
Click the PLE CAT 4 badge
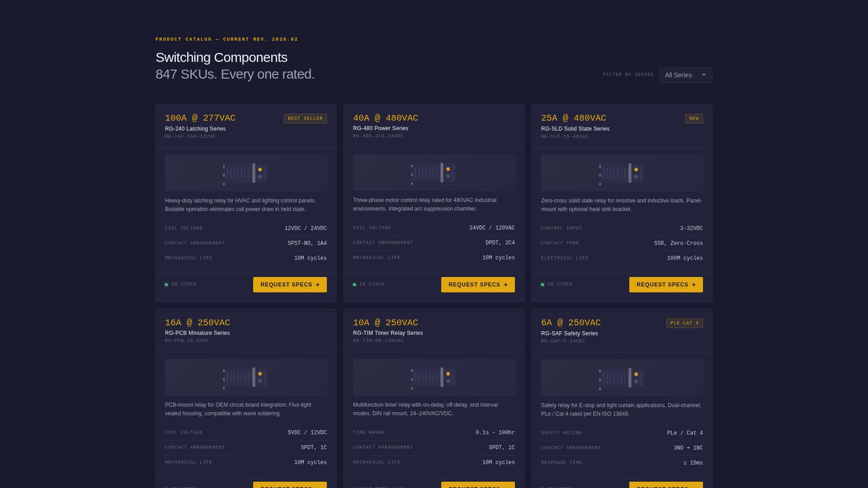pyautogui.click(x=684, y=323)
